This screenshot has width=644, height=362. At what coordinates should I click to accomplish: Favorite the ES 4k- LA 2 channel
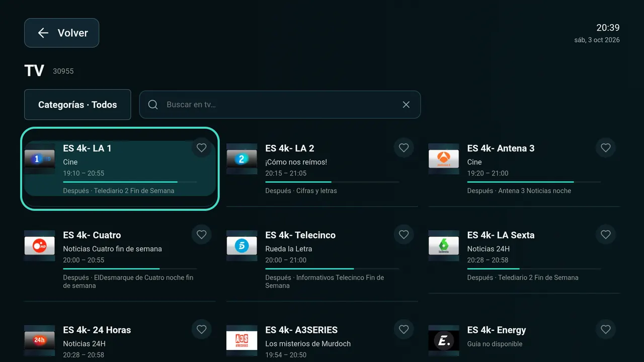(404, 148)
